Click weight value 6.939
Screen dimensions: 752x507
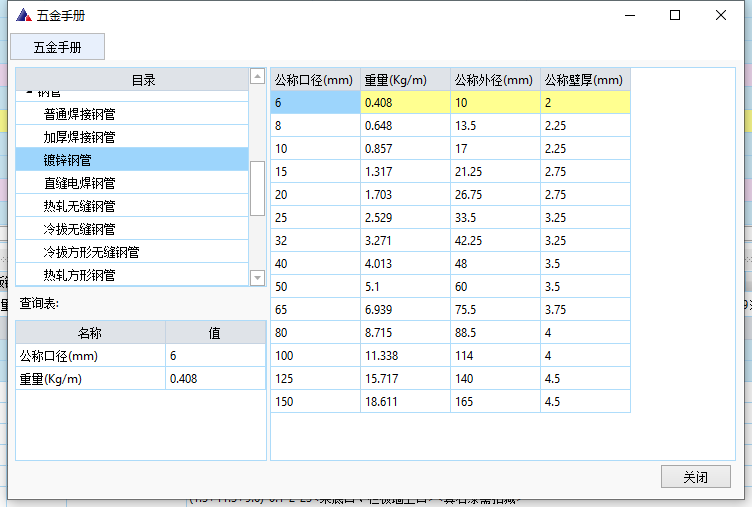click(405, 310)
